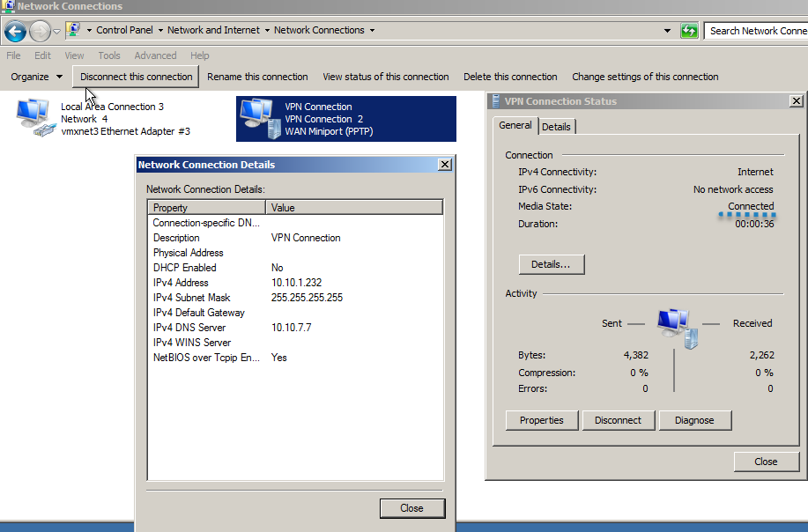The image size is (808, 532).
Task: Select the VPN Connection network icon
Action: (x=257, y=119)
